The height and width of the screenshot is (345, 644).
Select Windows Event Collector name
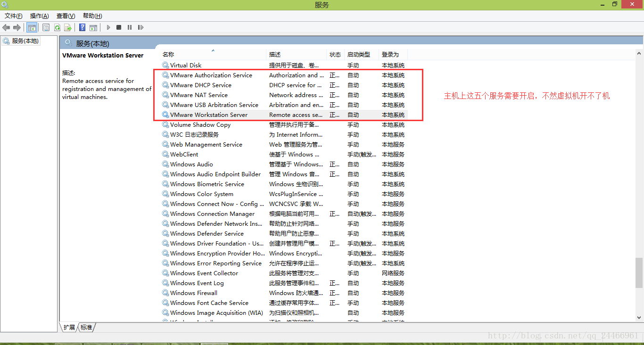(204, 273)
